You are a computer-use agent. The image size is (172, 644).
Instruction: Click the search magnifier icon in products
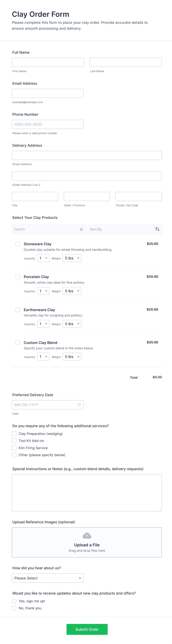click(81, 229)
